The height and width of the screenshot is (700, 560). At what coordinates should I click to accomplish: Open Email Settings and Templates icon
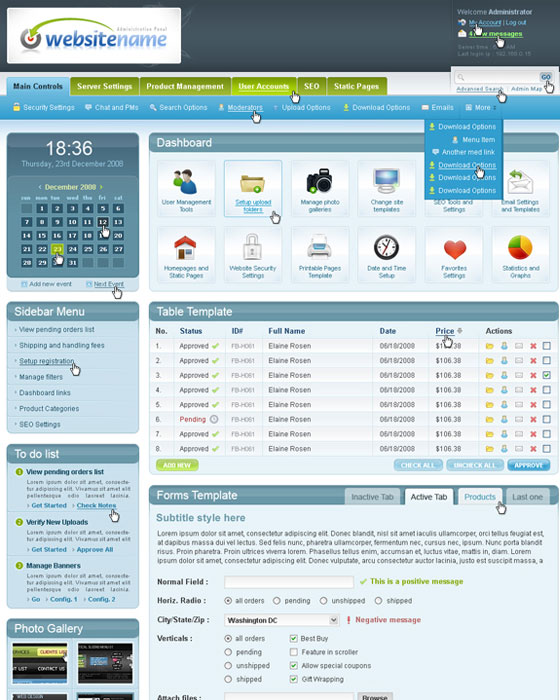click(x=520, y=188)
